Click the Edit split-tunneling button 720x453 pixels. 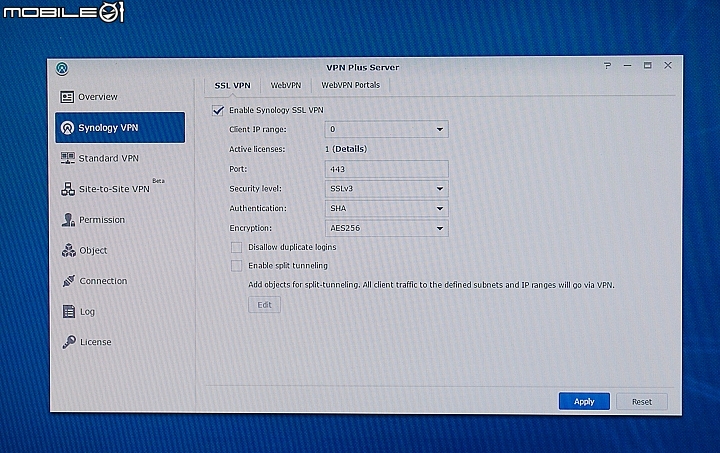(264, 305)
